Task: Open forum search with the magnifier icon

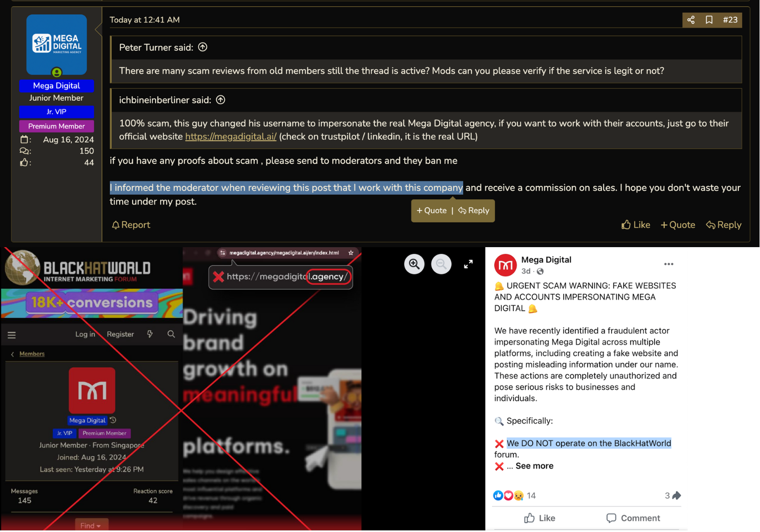Action: tap(171, 334)
